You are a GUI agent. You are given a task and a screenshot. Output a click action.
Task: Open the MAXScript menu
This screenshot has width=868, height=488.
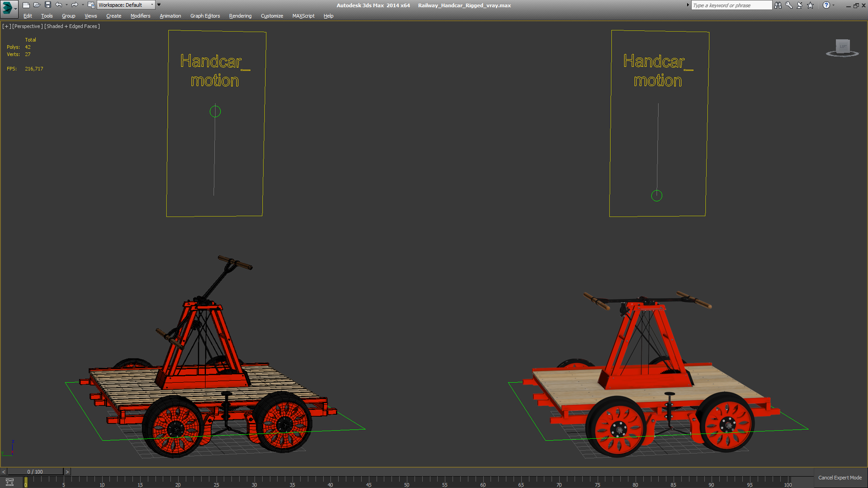[x=303, y=16]
